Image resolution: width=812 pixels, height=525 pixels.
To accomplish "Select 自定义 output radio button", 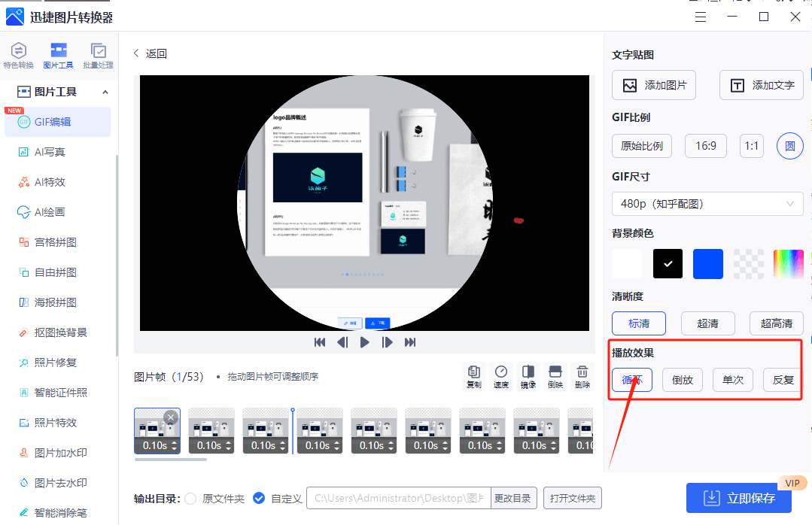I will (x=259, y=498).
